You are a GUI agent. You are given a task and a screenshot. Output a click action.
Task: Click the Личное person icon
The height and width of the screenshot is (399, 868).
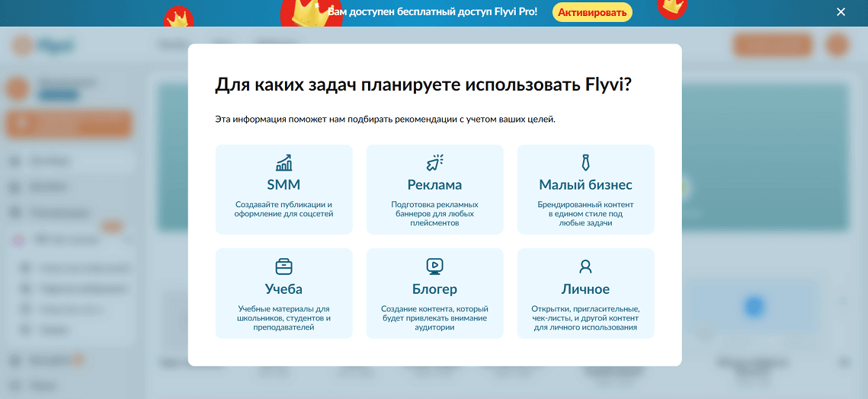[x=586, y=267]
